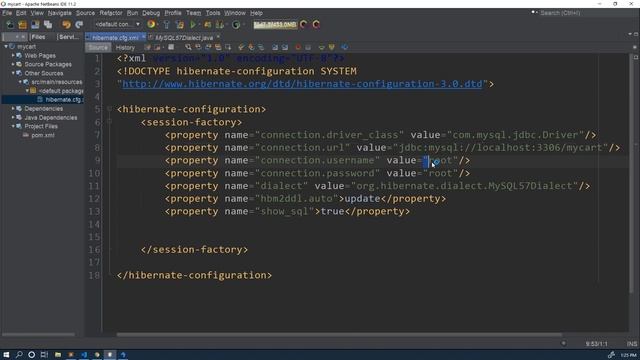Open the hibernate DTD hyperlink
640x360 pixels.
point(302,84)
